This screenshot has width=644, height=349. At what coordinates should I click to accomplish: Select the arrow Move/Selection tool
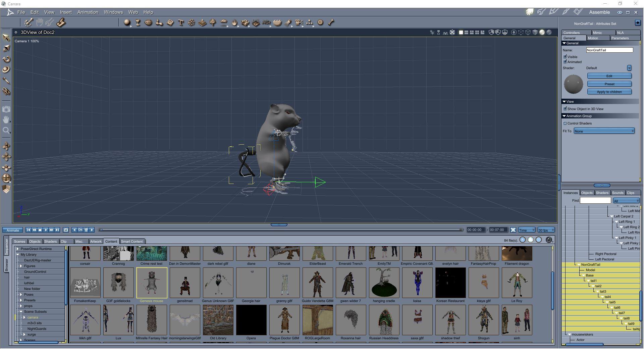(x=6, y=37)
